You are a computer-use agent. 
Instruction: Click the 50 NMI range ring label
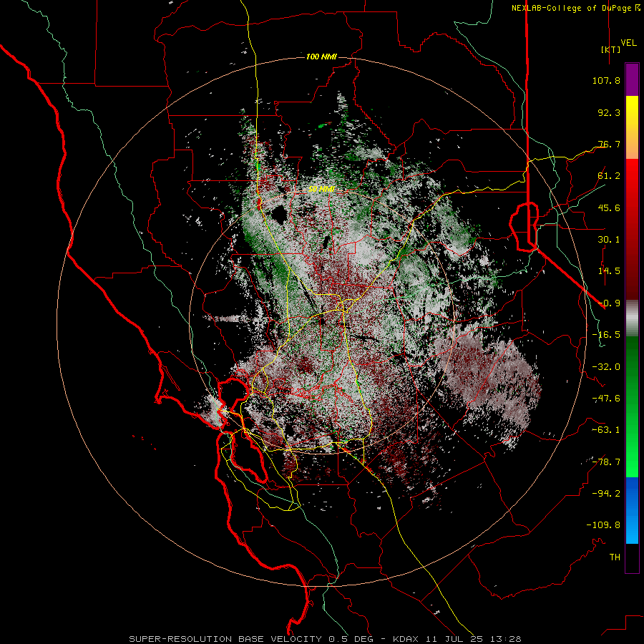pyautogui.click(x=321, y=190)
